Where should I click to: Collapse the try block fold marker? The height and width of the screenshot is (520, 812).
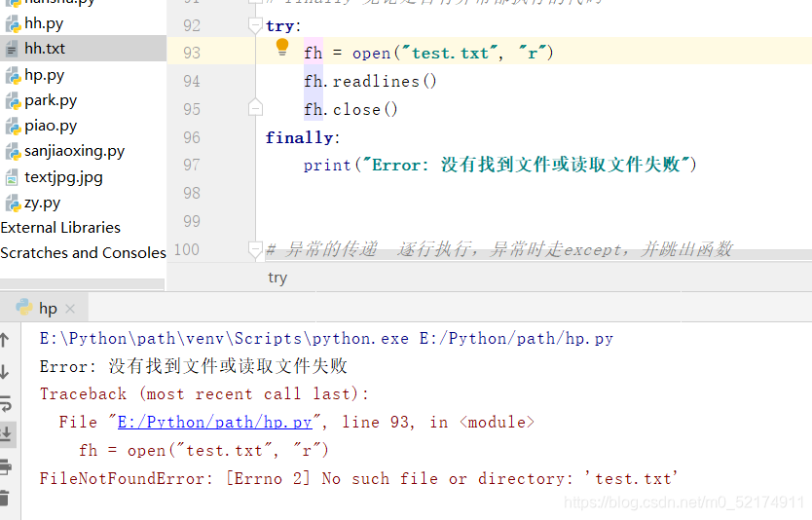coord(255,25)
